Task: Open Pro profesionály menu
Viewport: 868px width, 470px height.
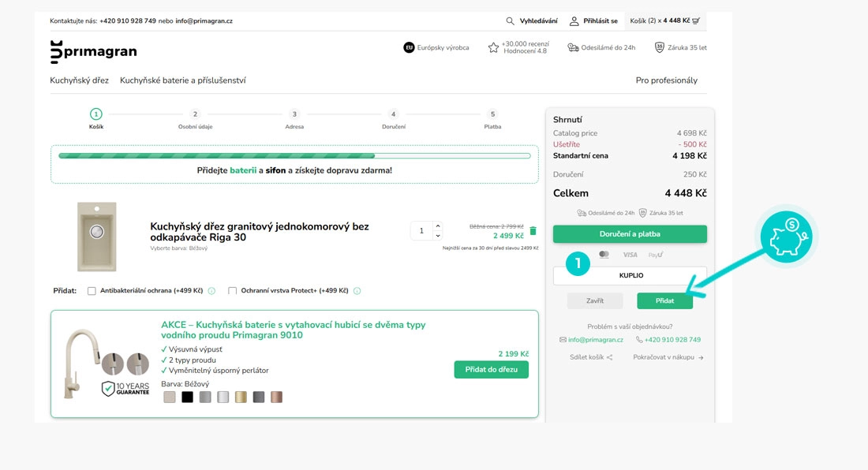Action: (667, 80)
